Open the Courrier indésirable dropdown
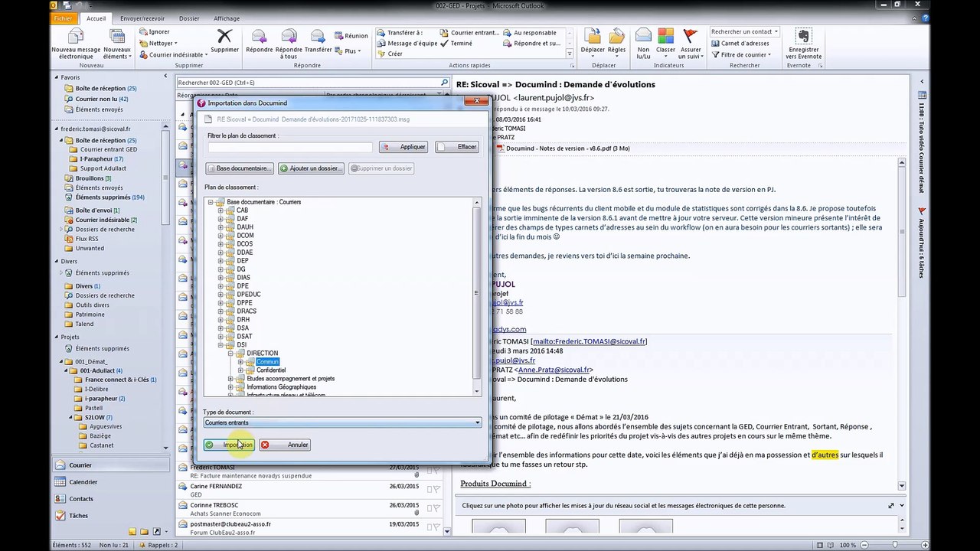This screenshot has height=551, width=980. (x=172, y=55)
